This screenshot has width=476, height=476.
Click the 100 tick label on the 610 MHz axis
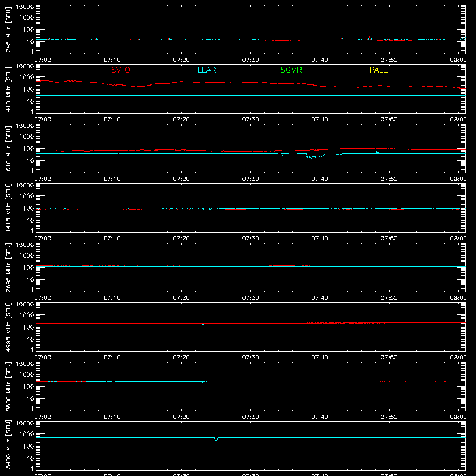coord(29,149)
